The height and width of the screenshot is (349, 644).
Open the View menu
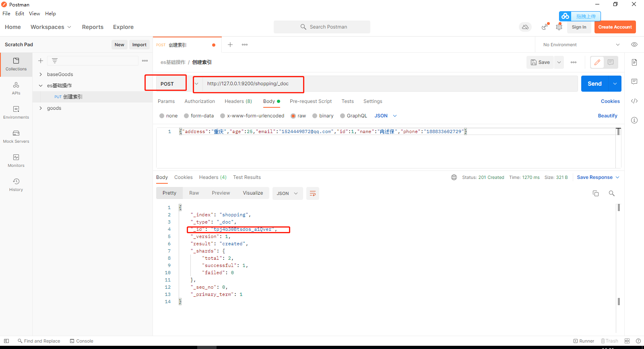pyautogui.click(x=34, y=13)
